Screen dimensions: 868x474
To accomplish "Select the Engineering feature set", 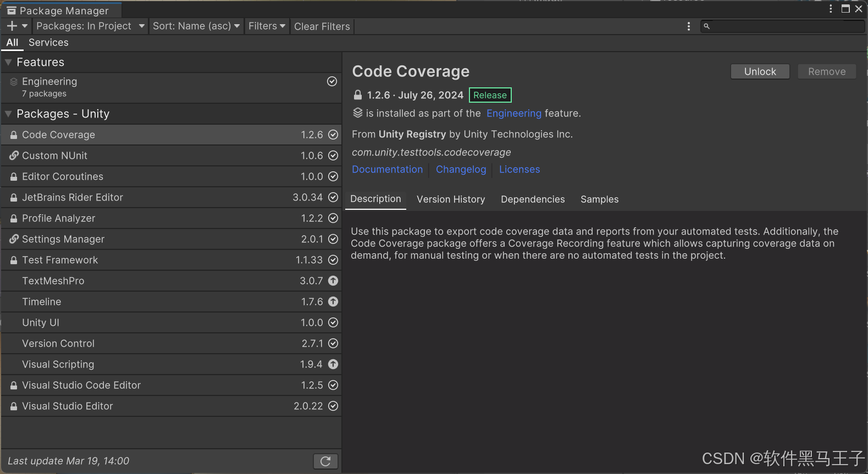I will 171,87.
